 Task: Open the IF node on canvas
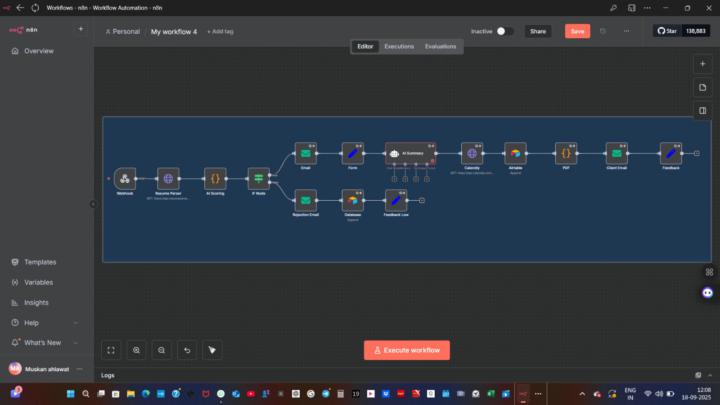[x=259, y=179]
